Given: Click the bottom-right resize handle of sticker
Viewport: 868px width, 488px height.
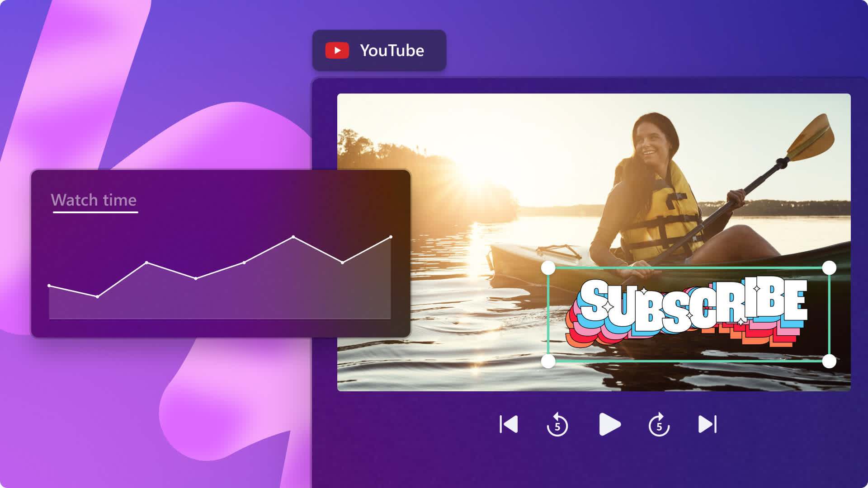Looking at the screenshot, I should [829, 361].
